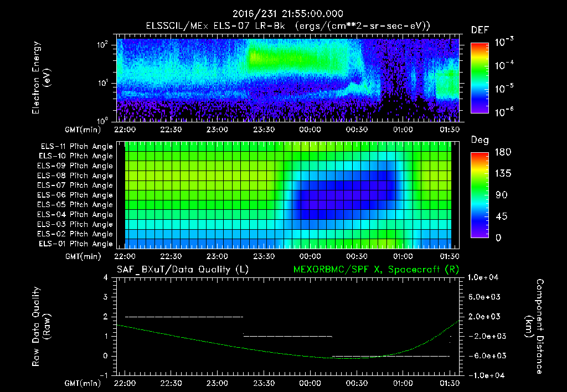Click the 180 tick on Deg colorbar
The image size is (567, 392).
pos(503,152)
